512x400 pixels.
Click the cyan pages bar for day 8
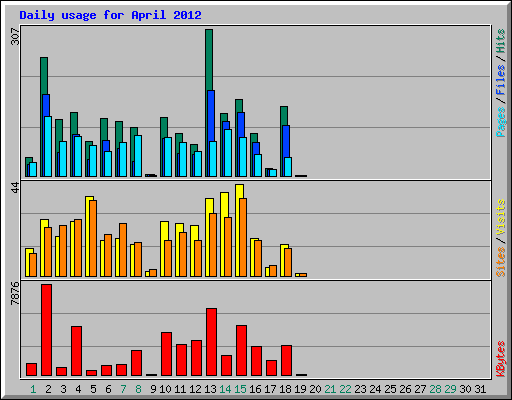coord(138,156)
